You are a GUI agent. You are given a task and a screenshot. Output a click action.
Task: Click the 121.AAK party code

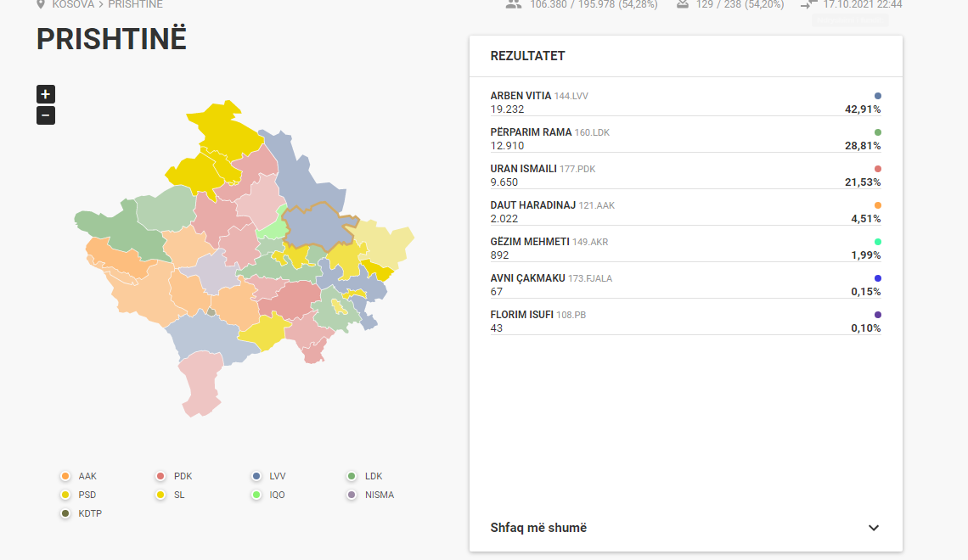(x=596, y=205)
